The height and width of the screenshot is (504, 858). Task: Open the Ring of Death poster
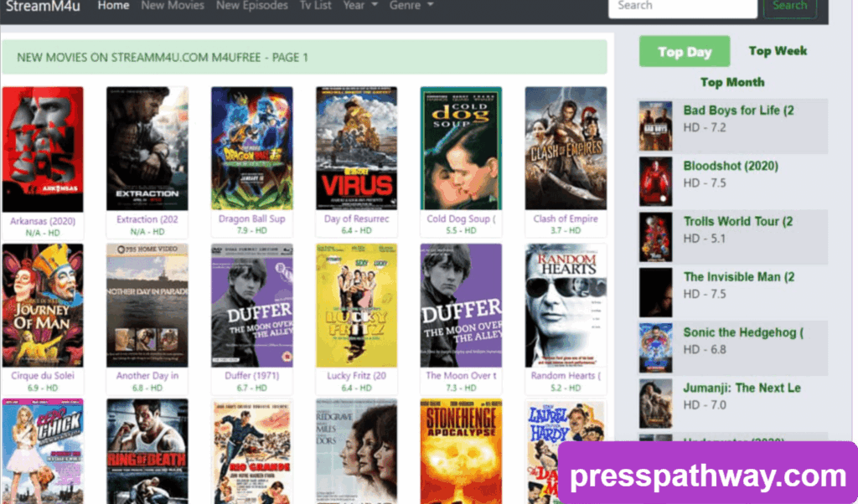coord(147,451)
